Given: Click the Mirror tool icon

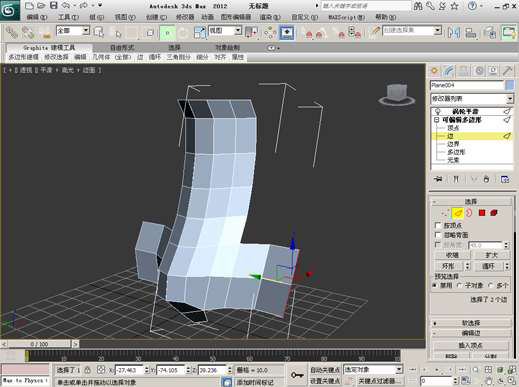Looking at the screenshot, I should pos(454,33).
